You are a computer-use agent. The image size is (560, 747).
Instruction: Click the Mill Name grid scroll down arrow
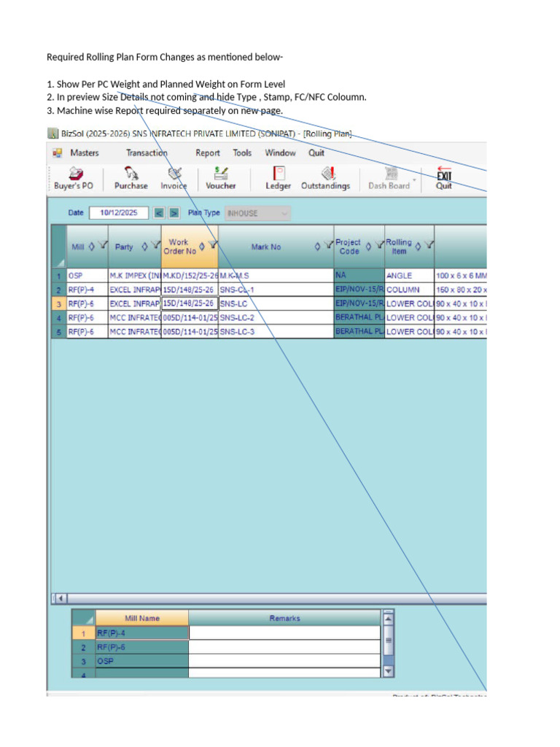[x=388, y=671]
